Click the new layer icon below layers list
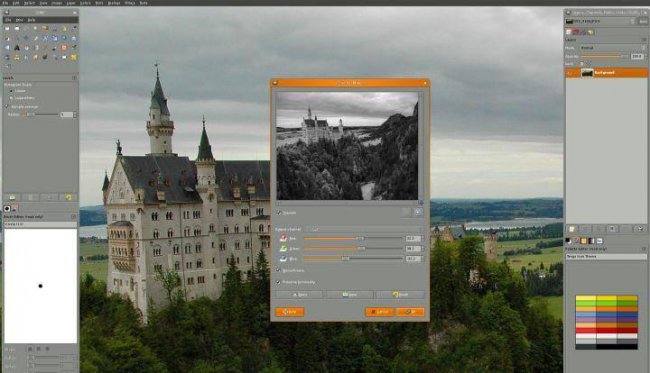 [x=572, y=229]
